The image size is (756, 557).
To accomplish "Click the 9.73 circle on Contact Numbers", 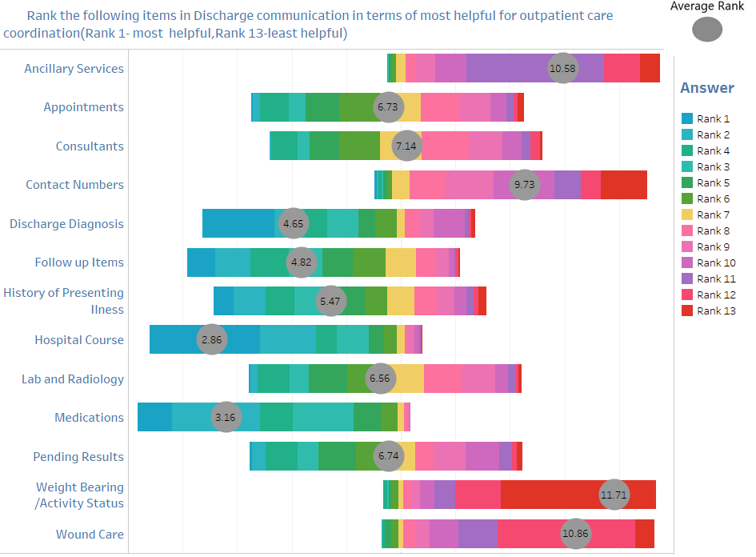I will [524, 184].
